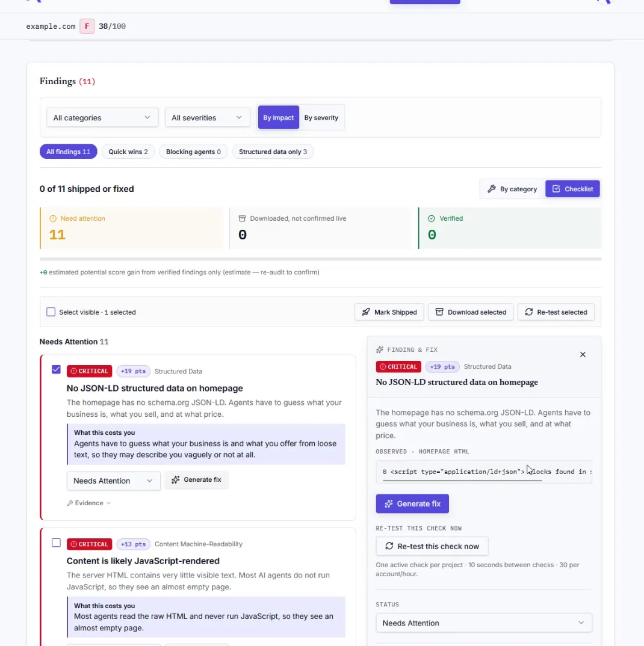Open the All severities dropdown
This screenshot has height=646, width=644.
coord(208,117)
